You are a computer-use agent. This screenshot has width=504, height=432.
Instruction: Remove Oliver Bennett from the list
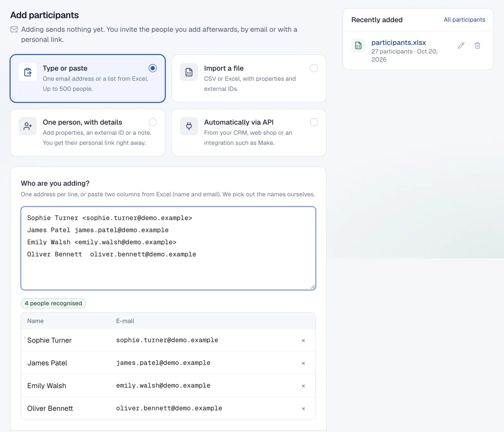[x=303, y=409]
